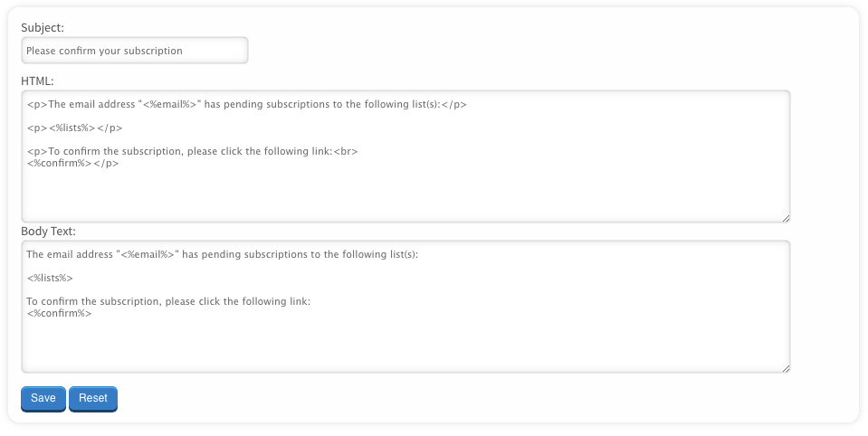This screenshot has width=868, height=436.
Task: Click the HTML line ending with "<br>"
Action: [192, 152]
